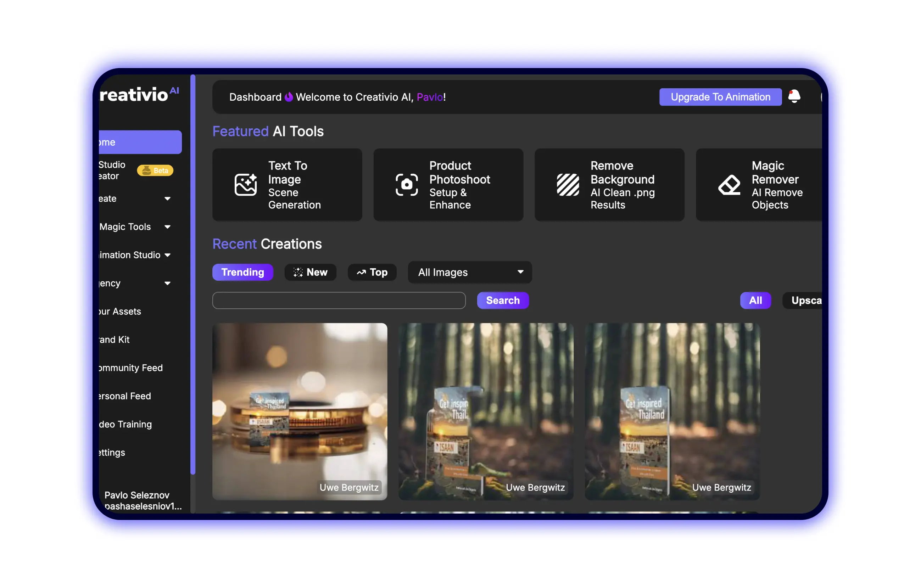Image resolution: width=921 pixels, height=588 pixels.
Task: Click the Product Photoshoot camera icon
Action: (x=407, y=185)
